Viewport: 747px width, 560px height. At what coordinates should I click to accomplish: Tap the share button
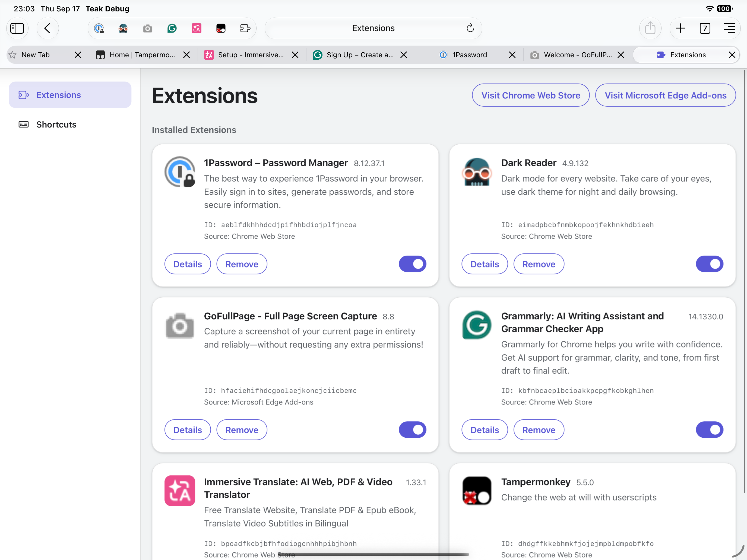tap(650, 28)
